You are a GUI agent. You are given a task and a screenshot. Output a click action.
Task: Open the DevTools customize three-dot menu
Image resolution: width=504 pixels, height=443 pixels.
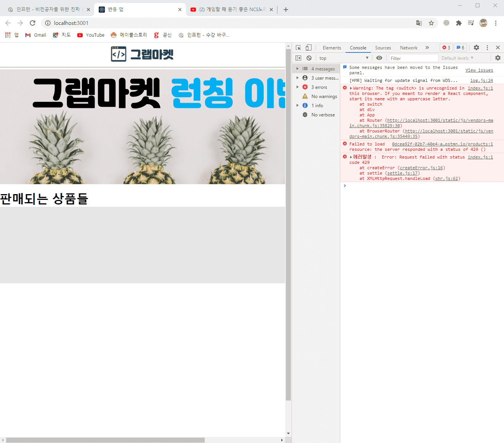pos(487,48)
